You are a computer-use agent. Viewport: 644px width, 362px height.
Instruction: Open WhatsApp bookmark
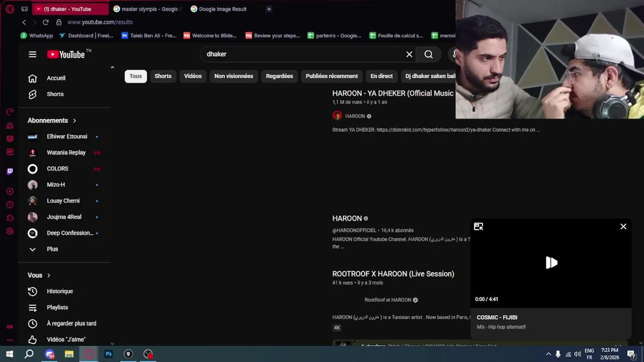(37, 36)
